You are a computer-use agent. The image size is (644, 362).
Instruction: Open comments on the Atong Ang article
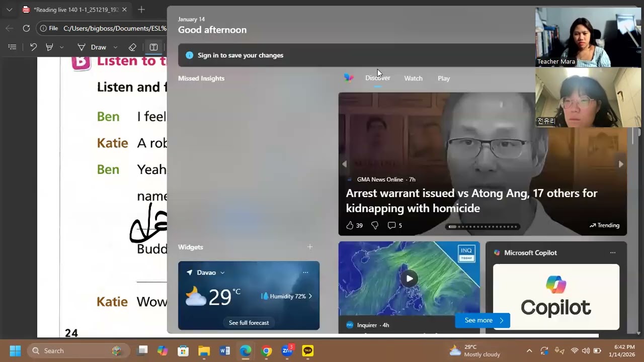391,225
